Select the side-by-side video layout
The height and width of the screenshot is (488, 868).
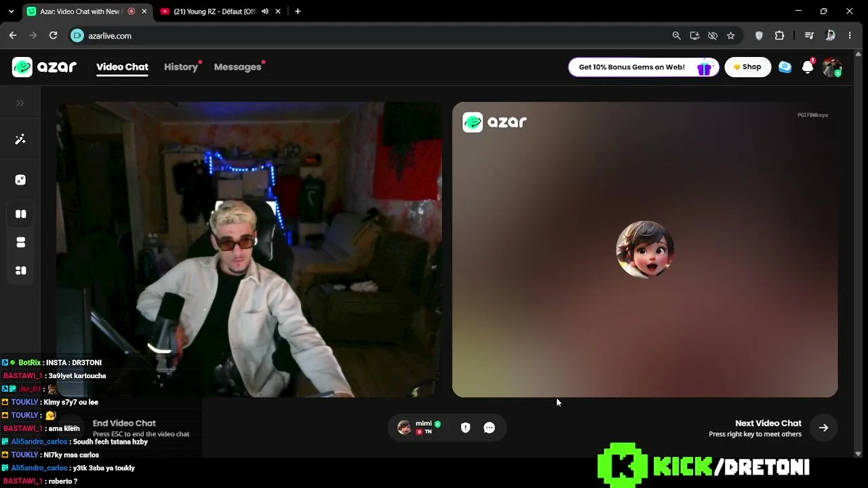[20, 214]
